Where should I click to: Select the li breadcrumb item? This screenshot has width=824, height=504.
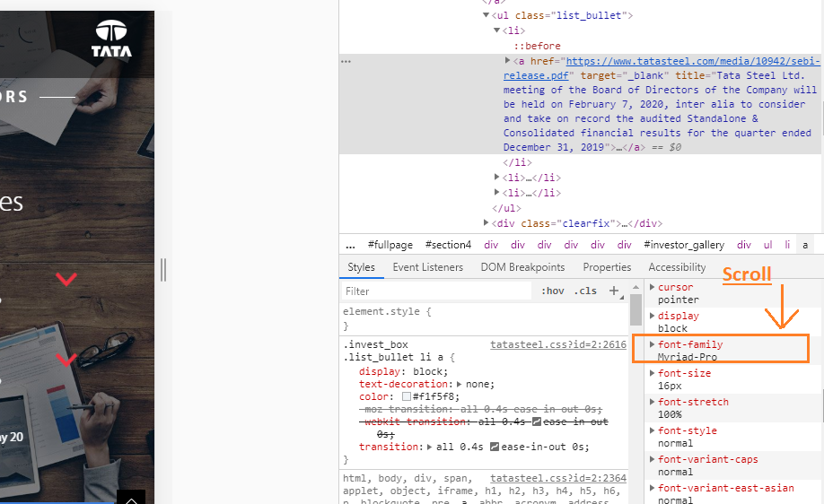(x=787, y=245)
